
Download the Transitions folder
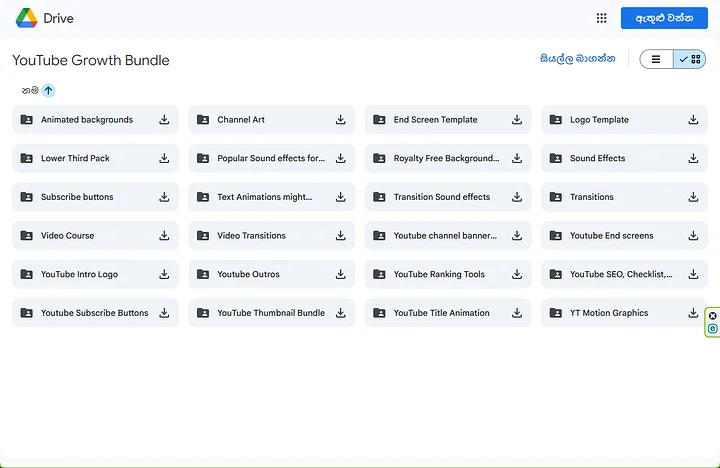coord(693,197)
